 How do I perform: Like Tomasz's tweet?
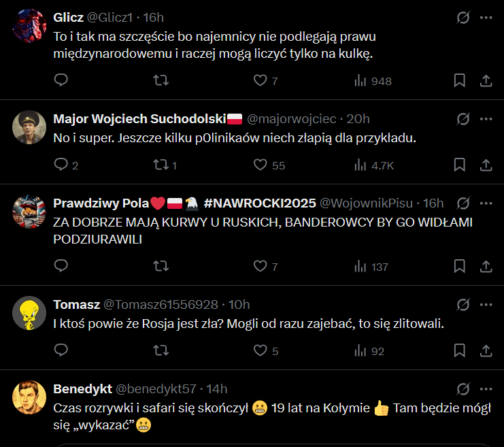[x=260, y=351]
